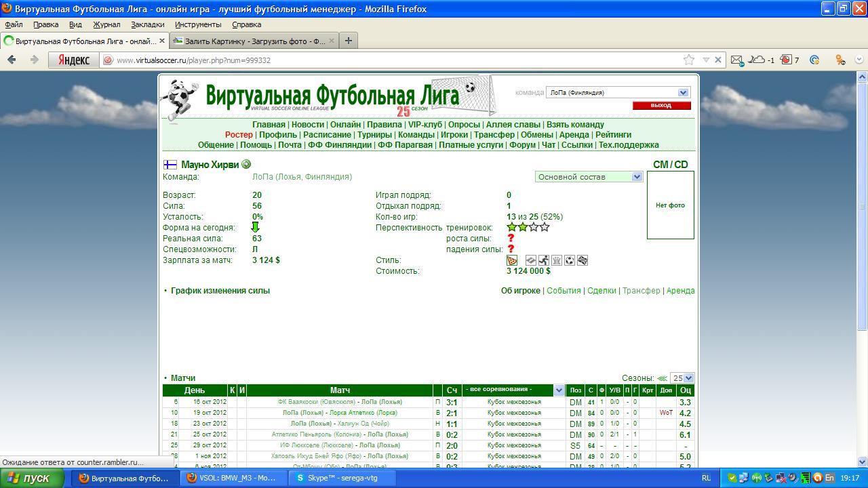Click the British flag style icon
Viewport: 868px width, 488px height.
pyautogui.click(x=583, y=260)
